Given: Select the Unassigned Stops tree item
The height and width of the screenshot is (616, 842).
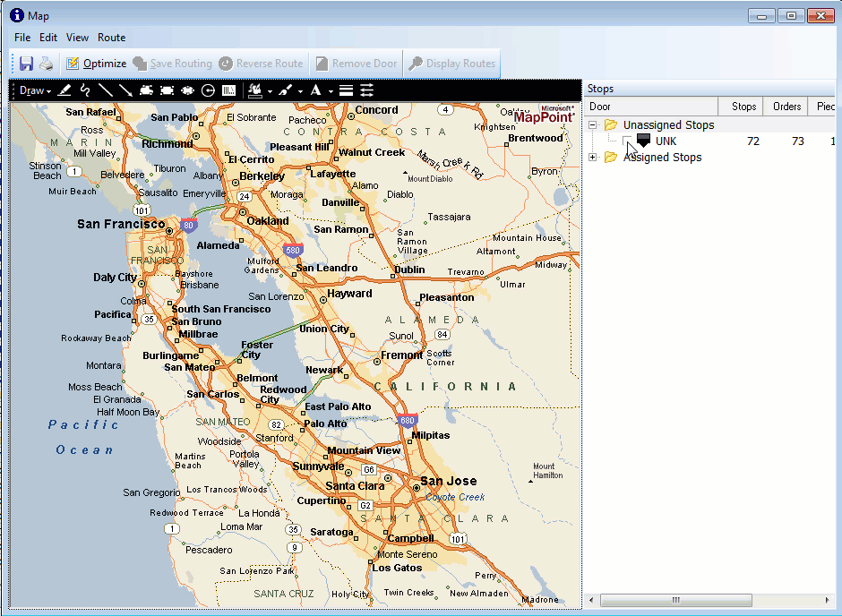Looking at the screenshot, I should point(668,125).
